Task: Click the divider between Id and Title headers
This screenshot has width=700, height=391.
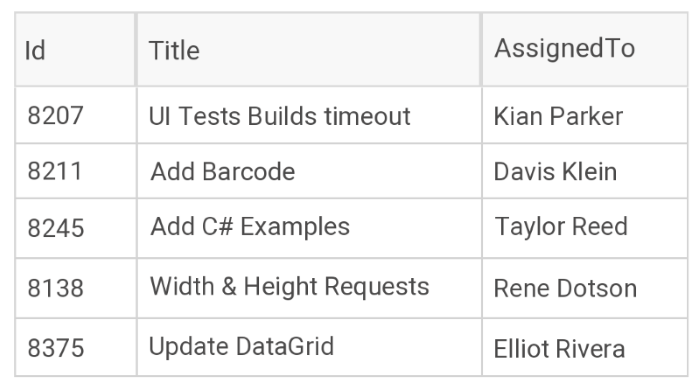Action: 136,50
